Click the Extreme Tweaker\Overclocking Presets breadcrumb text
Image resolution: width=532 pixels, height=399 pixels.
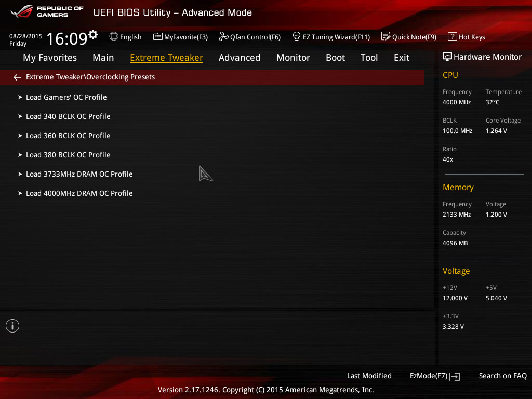pyautogui.click(x=90, y=77)
